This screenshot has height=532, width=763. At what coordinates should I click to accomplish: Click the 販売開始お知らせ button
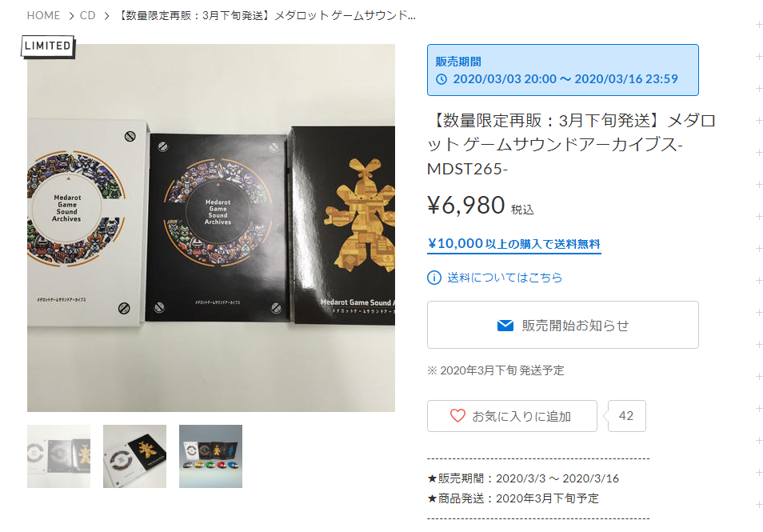click(562, 325)
